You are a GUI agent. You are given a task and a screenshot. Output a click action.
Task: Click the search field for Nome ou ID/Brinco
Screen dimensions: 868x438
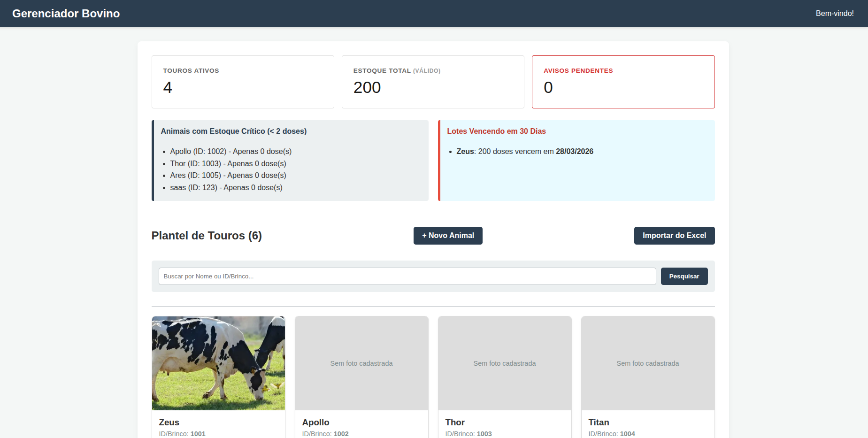tap(407, 276)
